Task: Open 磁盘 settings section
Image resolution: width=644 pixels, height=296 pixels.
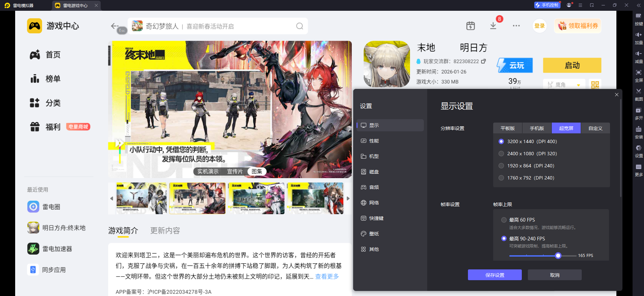Action: click(x=390, y=172)
